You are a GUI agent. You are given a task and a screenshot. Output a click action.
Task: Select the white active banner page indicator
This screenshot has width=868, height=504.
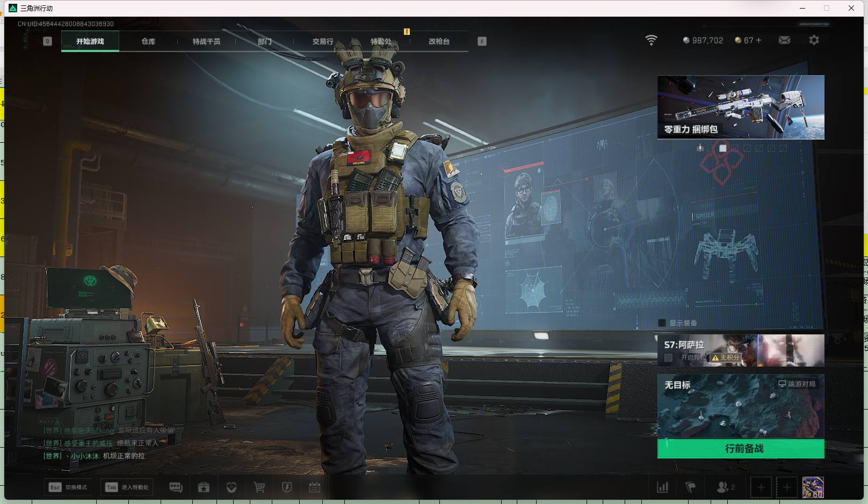pyautogui.click(x=722, y=148)
